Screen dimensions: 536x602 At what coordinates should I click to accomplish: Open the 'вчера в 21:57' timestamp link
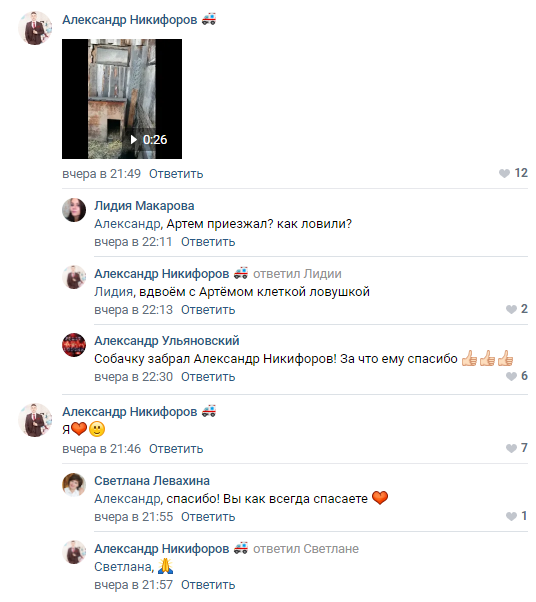coord(133,585)
